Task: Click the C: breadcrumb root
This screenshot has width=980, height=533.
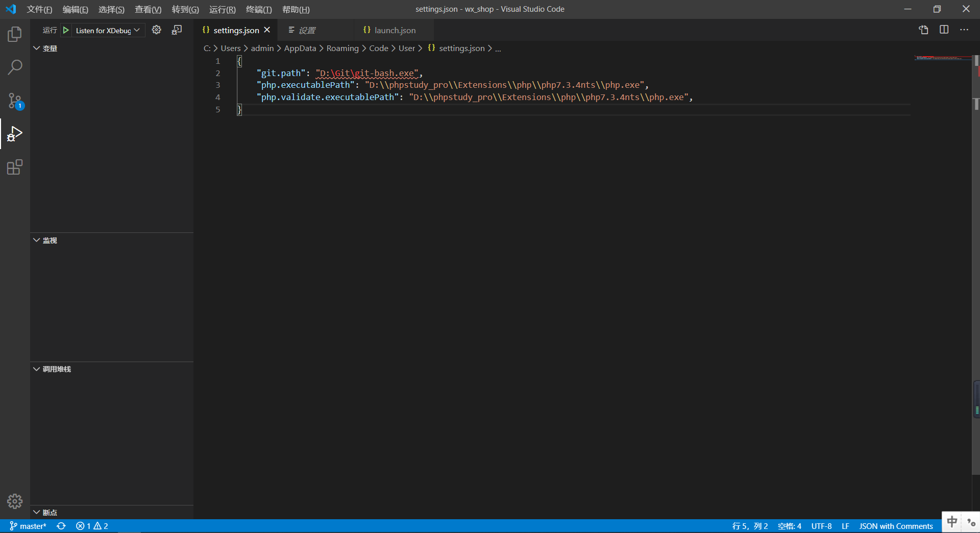Action: (207, 49)
